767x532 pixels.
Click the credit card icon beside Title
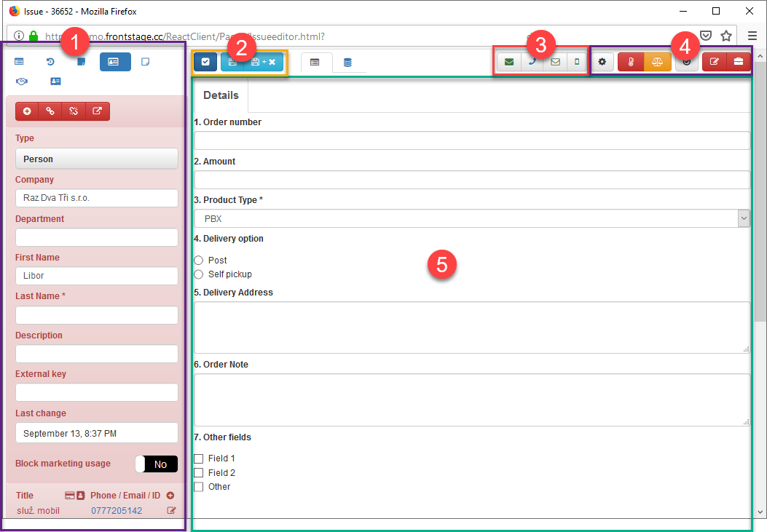pos(70,496)
